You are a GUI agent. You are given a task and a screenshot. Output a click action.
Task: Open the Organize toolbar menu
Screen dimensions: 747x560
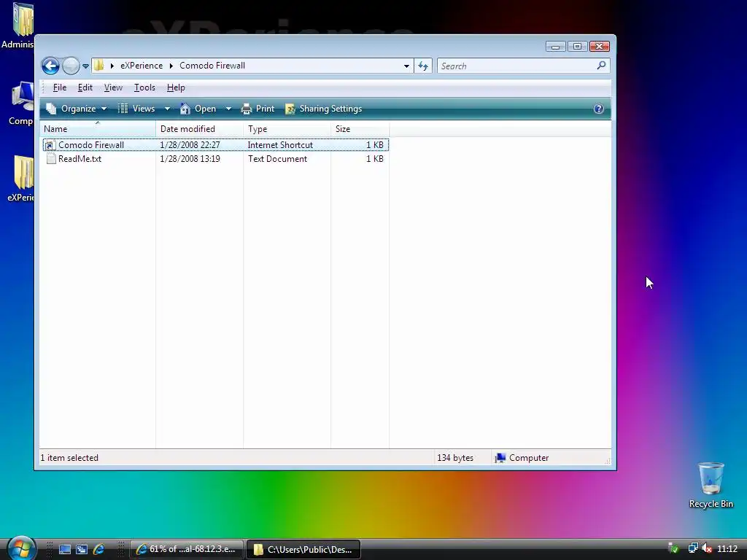point(76,109)
